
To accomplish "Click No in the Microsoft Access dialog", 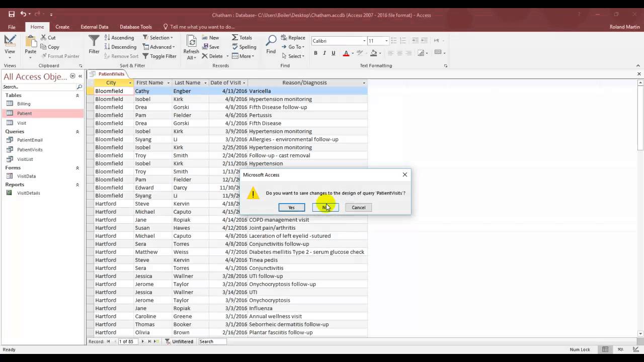I will (325, 208).
